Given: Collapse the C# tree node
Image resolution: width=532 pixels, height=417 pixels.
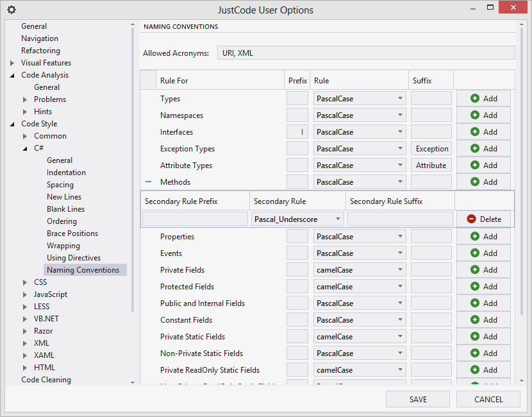Looking at the screenshot, I should pos(25,148).
